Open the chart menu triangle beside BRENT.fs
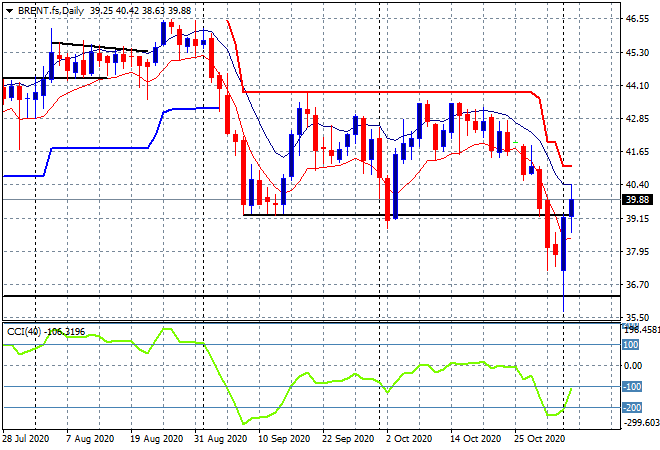The image size is (660, 450). click(x=9, y=11)
